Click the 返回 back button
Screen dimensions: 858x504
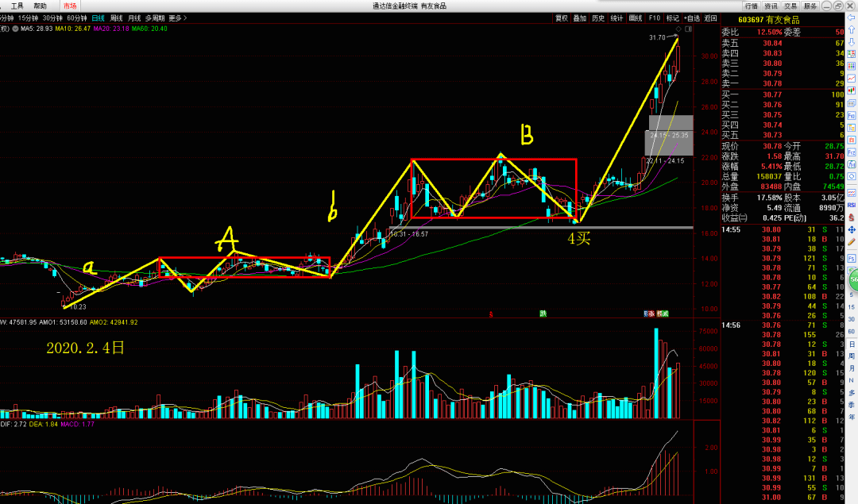710,17
